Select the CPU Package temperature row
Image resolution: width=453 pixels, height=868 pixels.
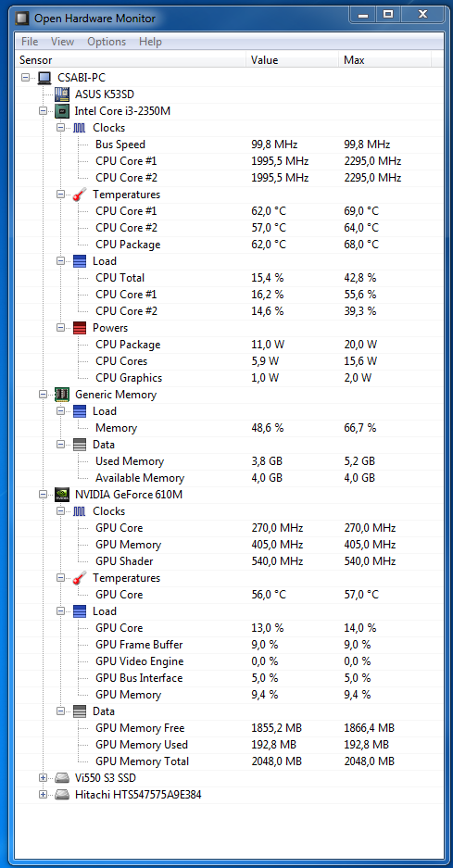point(229,245)
